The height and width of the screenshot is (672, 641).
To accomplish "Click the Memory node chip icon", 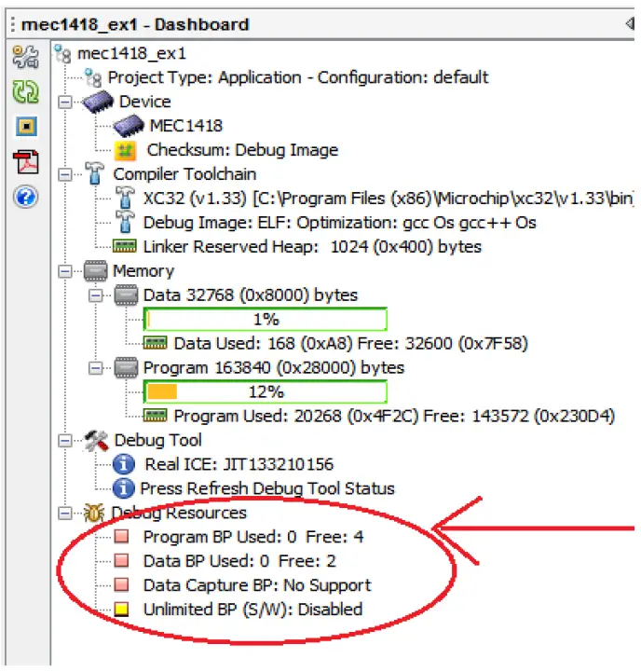I will point(96,271).
